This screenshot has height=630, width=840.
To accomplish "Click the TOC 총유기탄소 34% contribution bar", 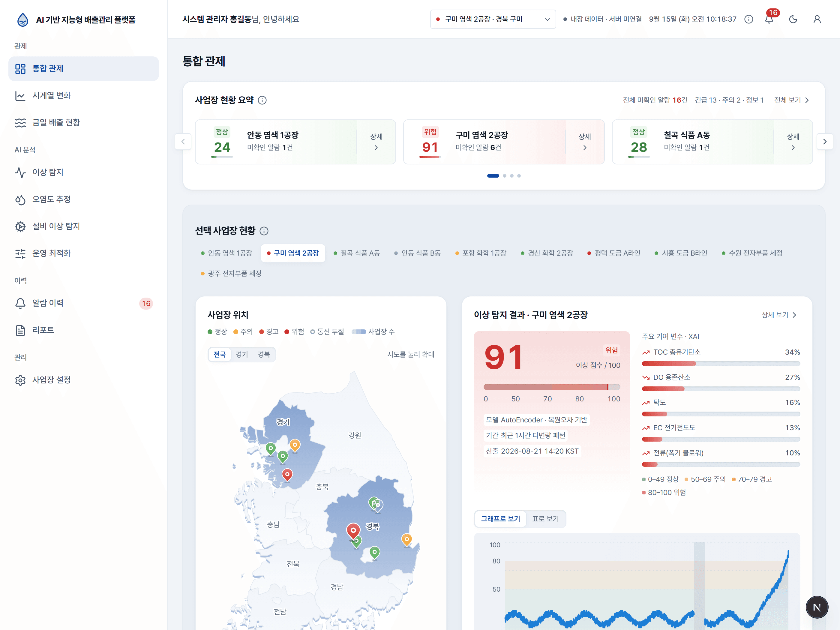I will tap(721, 364).
